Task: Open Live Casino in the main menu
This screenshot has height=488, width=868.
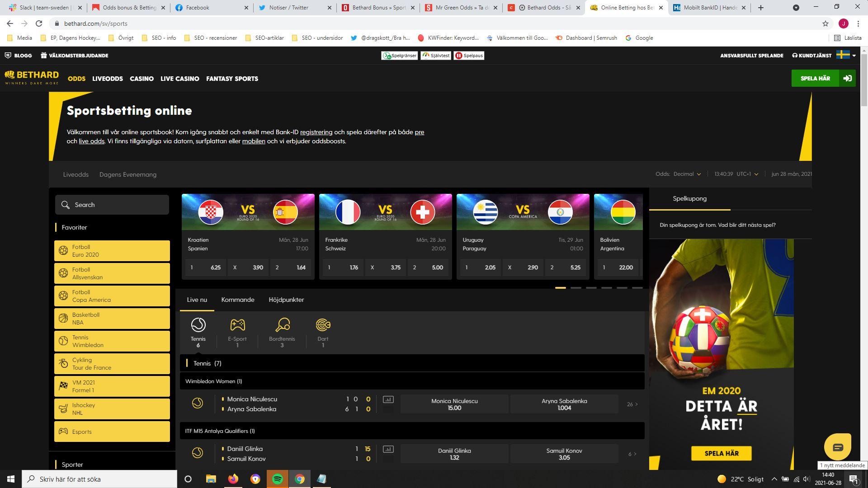Action: 179,79
